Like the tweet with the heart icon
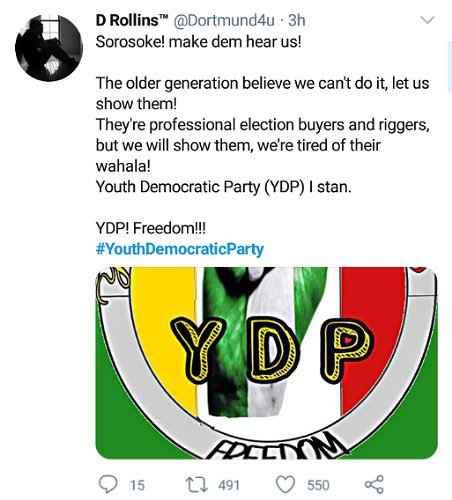Image resolution: width=452 pixels, height=500 pixels. pos(286,484)
